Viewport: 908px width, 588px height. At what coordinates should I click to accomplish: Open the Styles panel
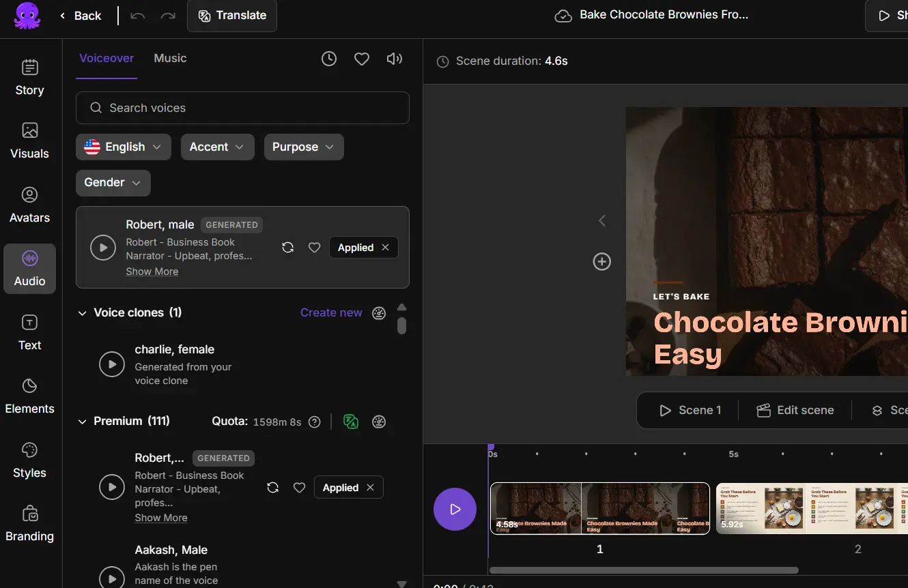click(29, 460)
